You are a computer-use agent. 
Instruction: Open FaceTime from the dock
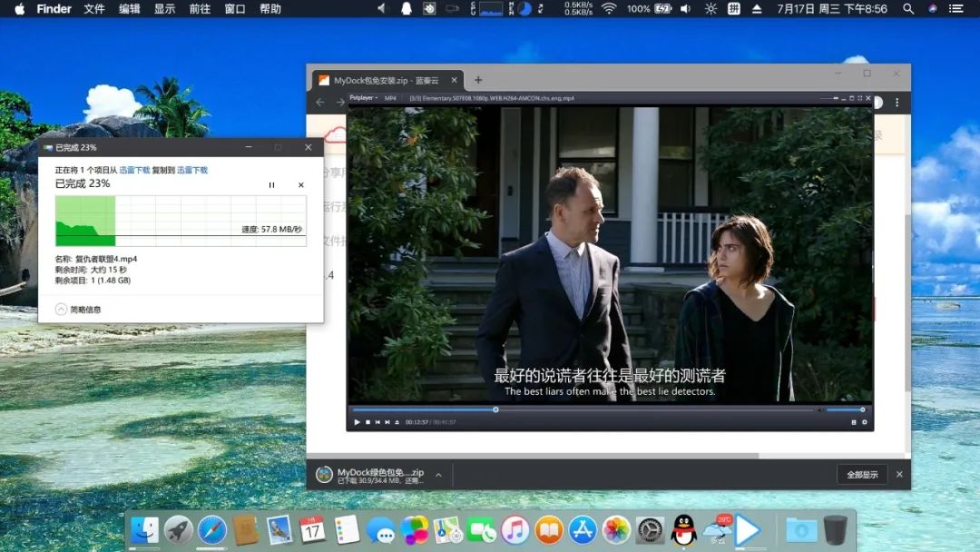click(x=482, y=531)
